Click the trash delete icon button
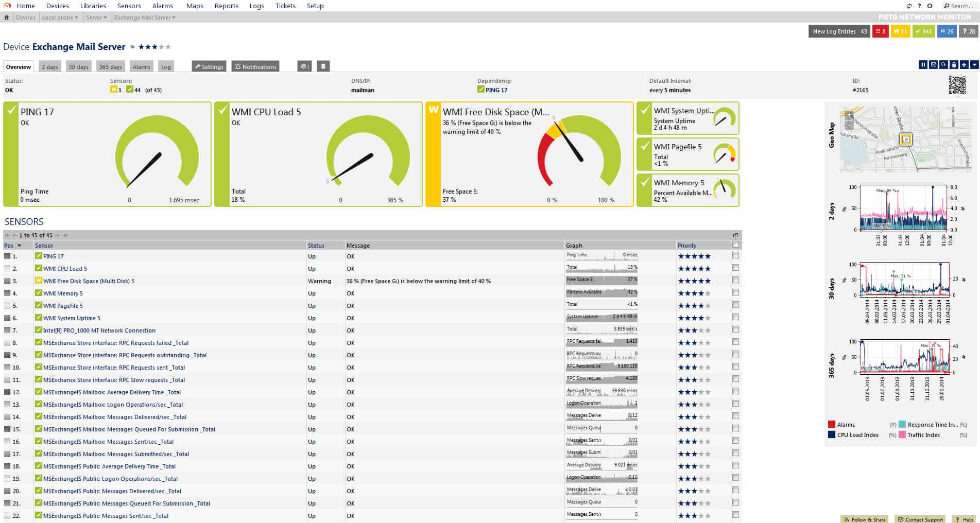The width and height of the screenshot is (980, 523). click(x=954, y=65)
